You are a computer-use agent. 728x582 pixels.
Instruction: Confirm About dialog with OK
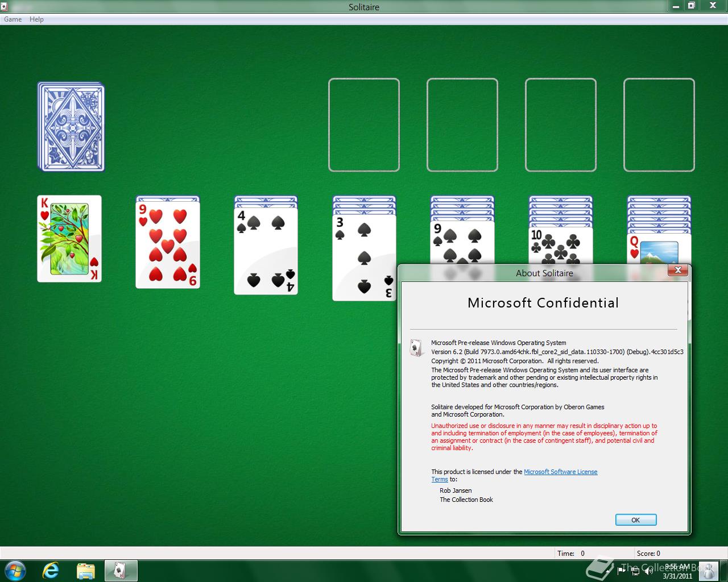636,520
